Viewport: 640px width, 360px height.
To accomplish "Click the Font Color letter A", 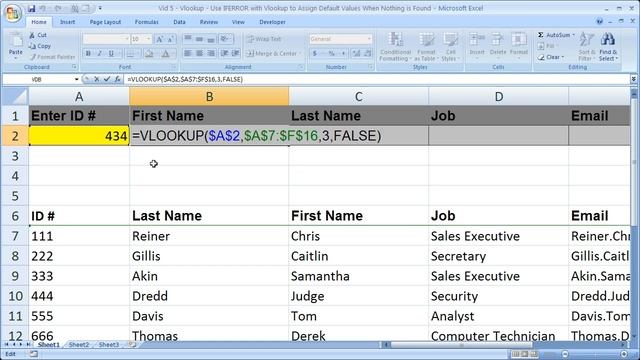I will [x=166, y=53].
